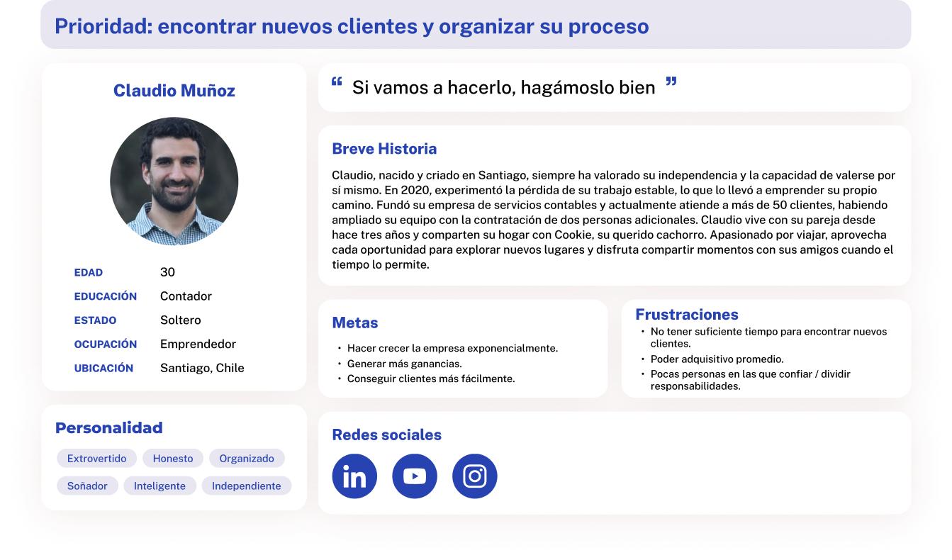The image size is (952, 560).
Task: Open the Redes sociales section title
Action: point(386,434)
